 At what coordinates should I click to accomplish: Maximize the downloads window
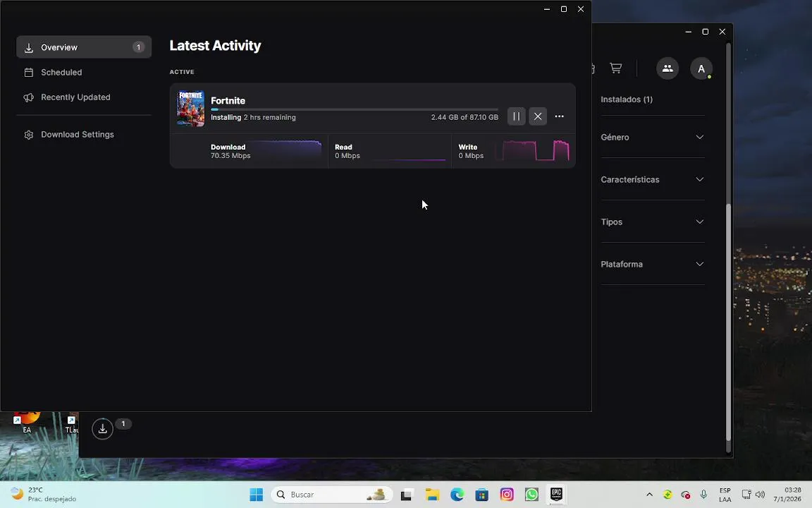click(x=564, y=8)
